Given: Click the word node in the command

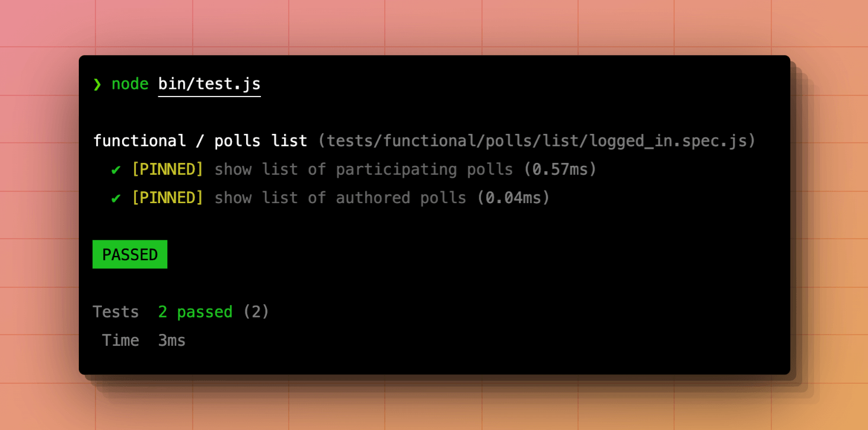Looking at the screenshot, I should click(x=130, y=84).
